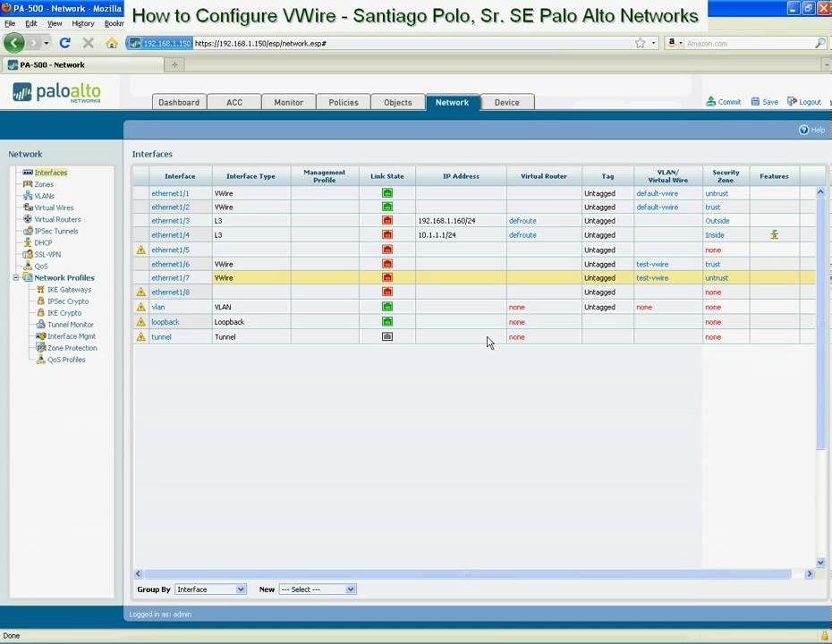The height and width of the screenshot is (644, 832).
Task: Open Zones in sidebar
Action: (x=44, y=184)
